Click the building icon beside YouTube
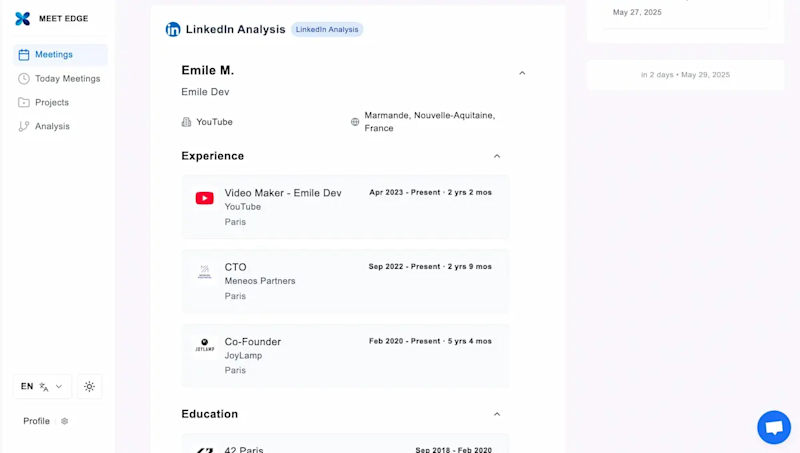This screenshot has width=800, height=453. [x=186, y=122]
